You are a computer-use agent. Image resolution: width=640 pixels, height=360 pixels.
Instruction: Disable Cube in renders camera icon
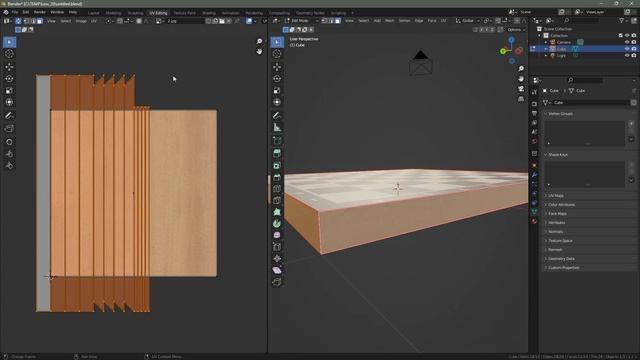pos(633,49)
